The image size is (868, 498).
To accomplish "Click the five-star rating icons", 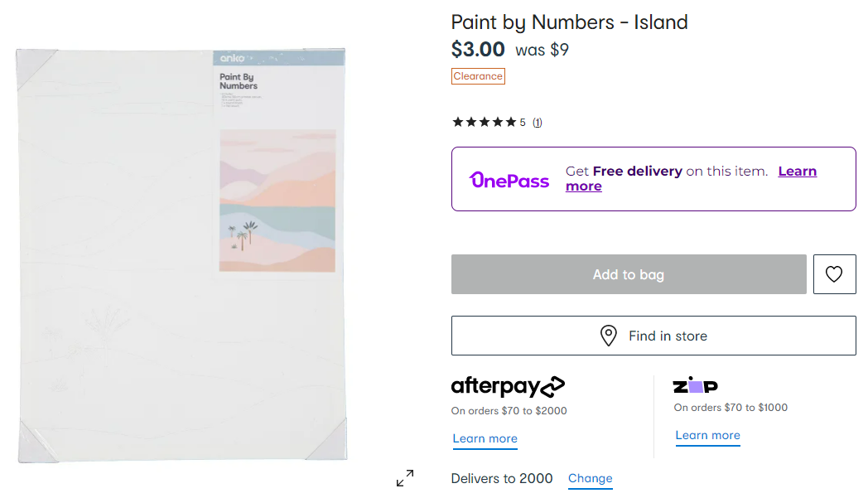I will (x=484, y=123).
